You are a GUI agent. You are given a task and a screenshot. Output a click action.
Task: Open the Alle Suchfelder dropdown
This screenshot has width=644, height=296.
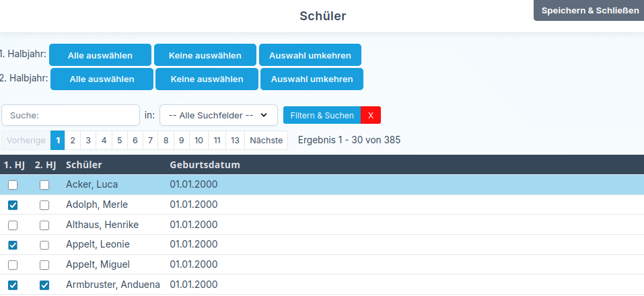pyautogui.click(x=218, y=115)
